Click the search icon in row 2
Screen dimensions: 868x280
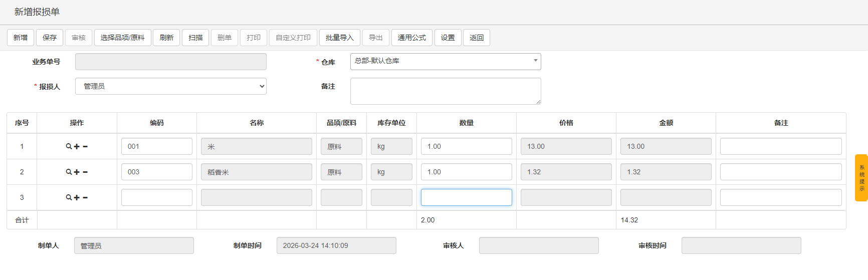tap(69, 172)
